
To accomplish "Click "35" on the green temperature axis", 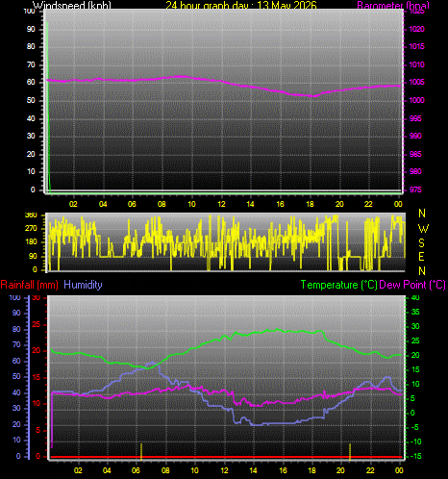I will 415,312.
